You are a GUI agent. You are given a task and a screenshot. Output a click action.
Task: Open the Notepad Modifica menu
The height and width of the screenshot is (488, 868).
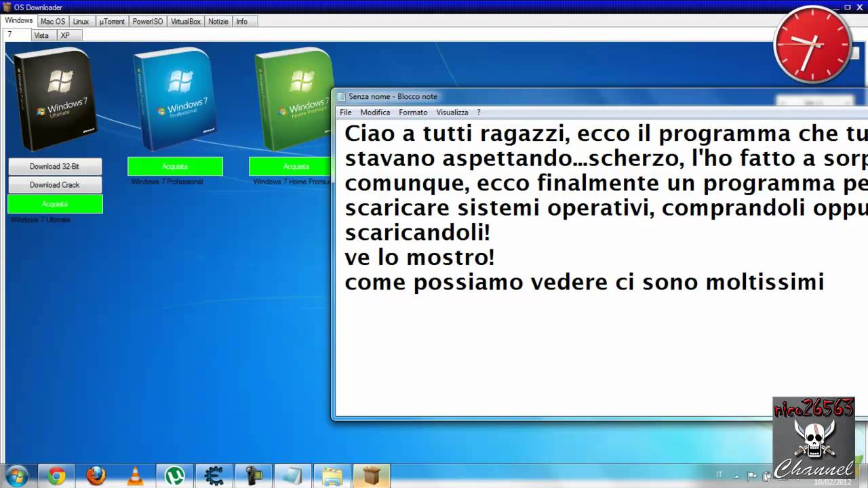pos(375,113)
